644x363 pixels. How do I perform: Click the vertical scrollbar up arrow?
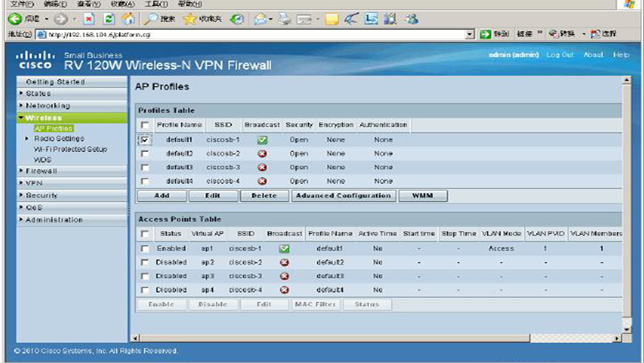point(626,80)
